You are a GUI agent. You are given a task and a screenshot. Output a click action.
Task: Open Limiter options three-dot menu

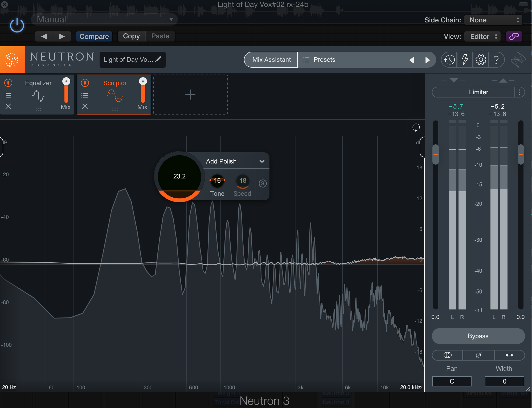[x=519, y=92]
